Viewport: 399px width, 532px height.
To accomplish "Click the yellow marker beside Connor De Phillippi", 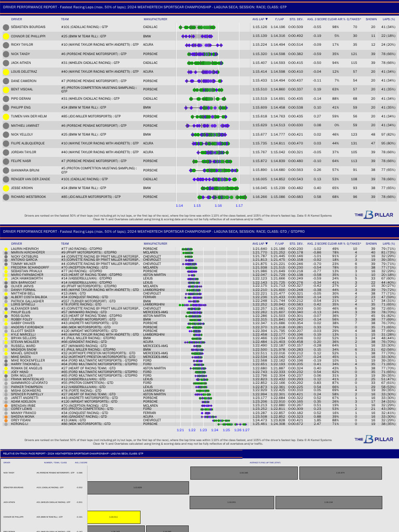I will tap(6, 36).
